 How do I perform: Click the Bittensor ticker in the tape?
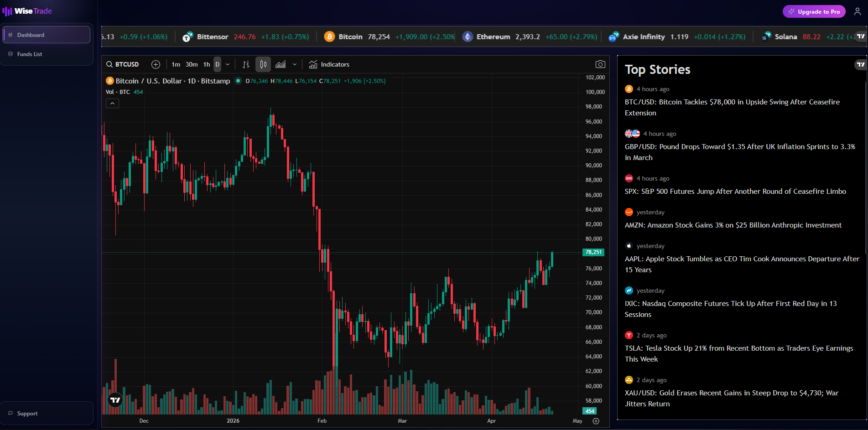pos(246,36)
